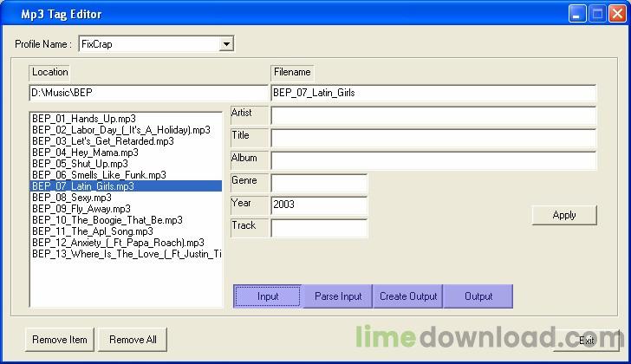Click the Genre input field
Image resolution: width=631 pixels, height=364 pixels.
click(x=319, y=184)
